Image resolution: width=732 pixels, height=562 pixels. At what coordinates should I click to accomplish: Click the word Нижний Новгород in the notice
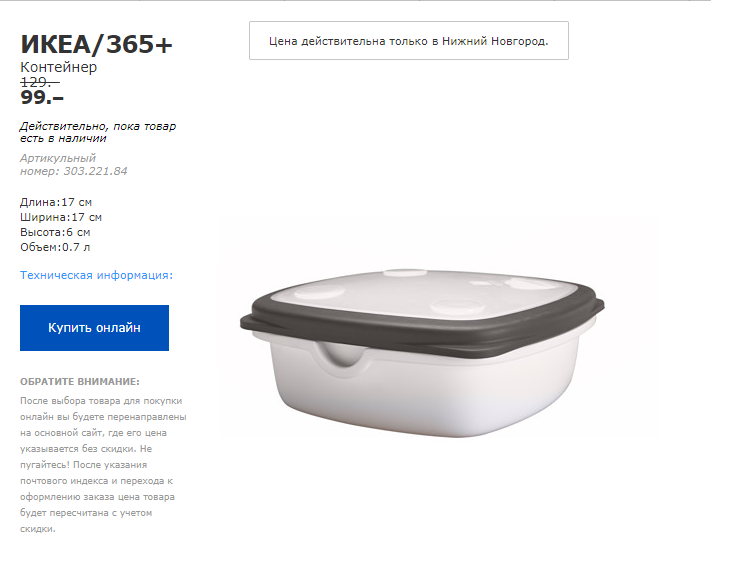pyautogui.click(x=494, y=41)
